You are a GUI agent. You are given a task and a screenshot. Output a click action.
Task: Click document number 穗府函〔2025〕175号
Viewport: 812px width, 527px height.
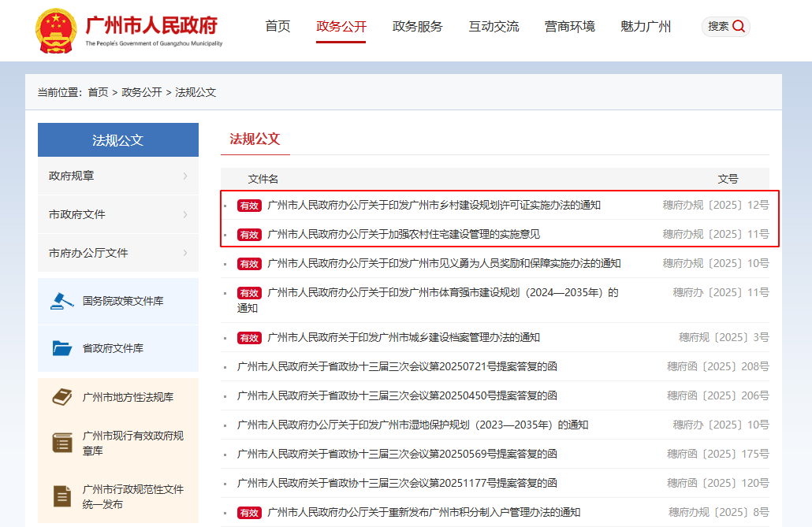(x=717, y=454)
